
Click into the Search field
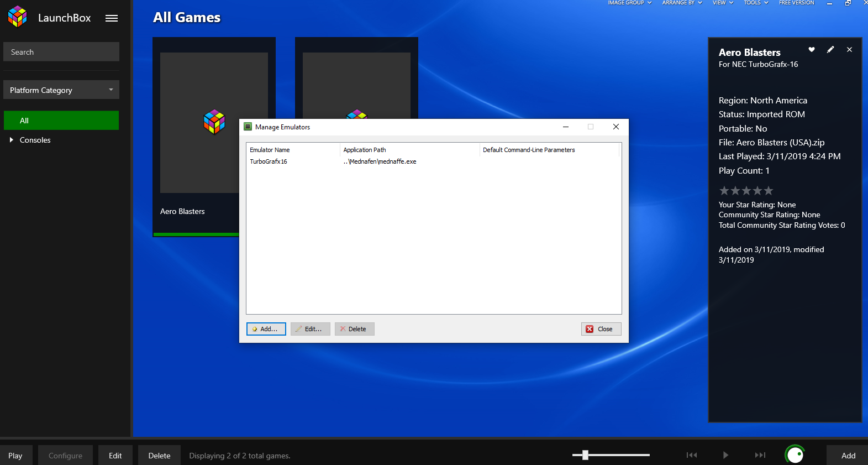[61, 52]
